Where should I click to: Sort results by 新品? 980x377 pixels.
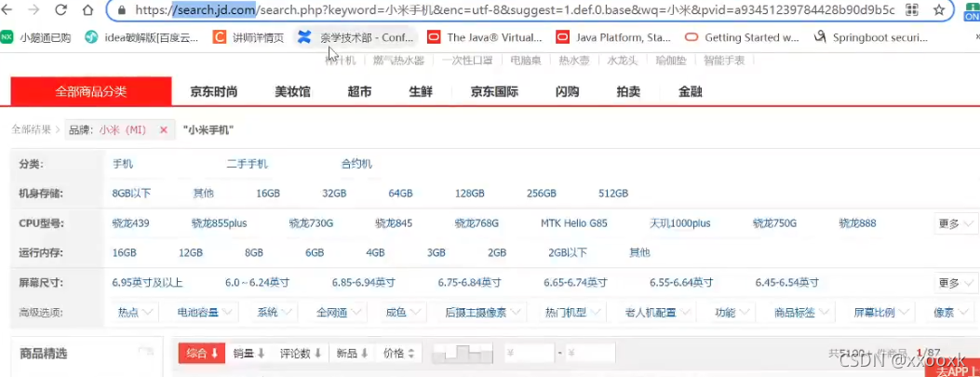tap(353, 353)
